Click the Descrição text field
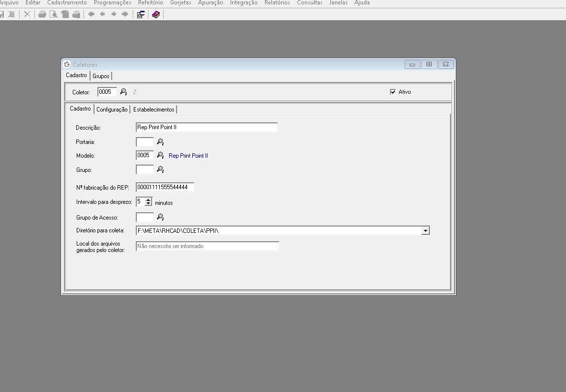 [207, 128]
